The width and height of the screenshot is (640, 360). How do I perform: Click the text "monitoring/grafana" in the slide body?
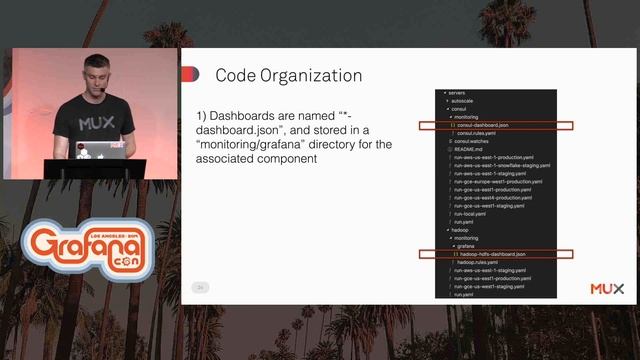coord(252,144)
